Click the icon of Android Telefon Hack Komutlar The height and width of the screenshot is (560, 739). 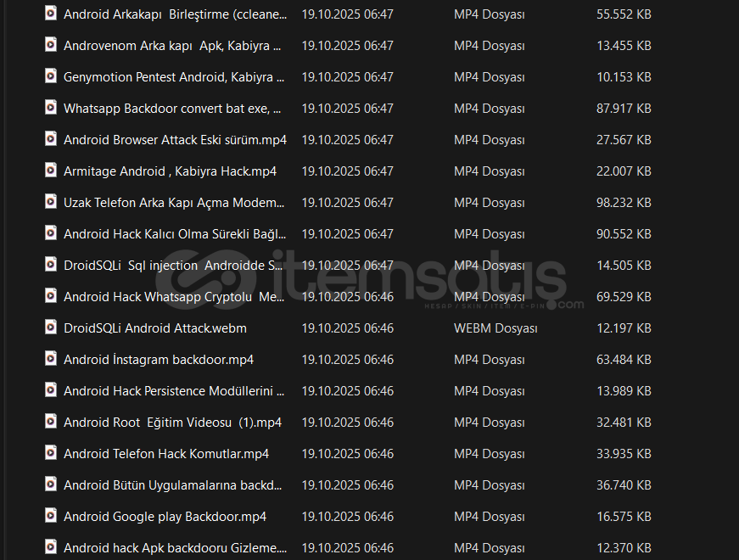(x=50, y=452)
